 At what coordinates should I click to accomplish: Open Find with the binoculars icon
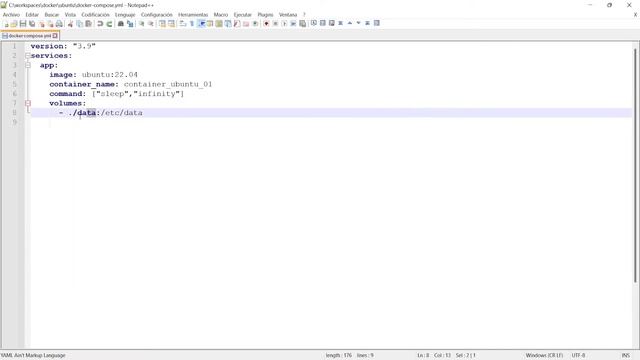coord(120,24)
